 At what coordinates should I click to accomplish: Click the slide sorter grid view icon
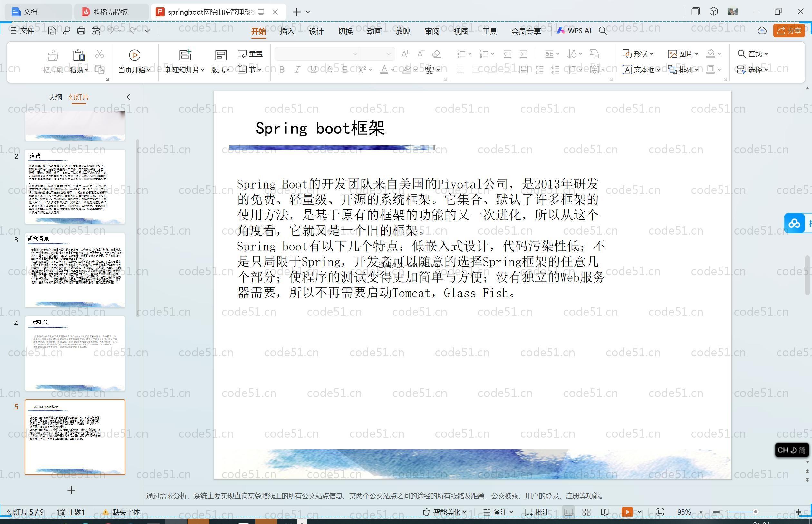[586, 512]
